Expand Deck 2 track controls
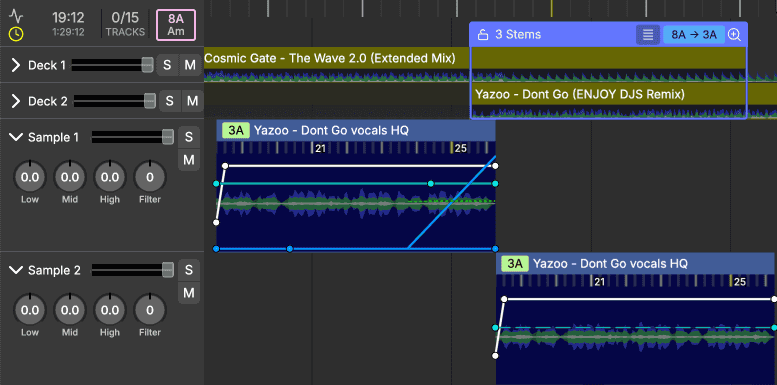This screenshot has width=777, height=385. pyautogui.click(x=16, y=101)
